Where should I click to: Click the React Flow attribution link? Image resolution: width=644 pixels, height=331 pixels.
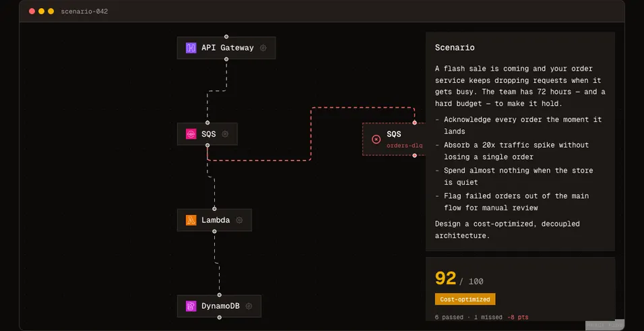tap(604, 325)
